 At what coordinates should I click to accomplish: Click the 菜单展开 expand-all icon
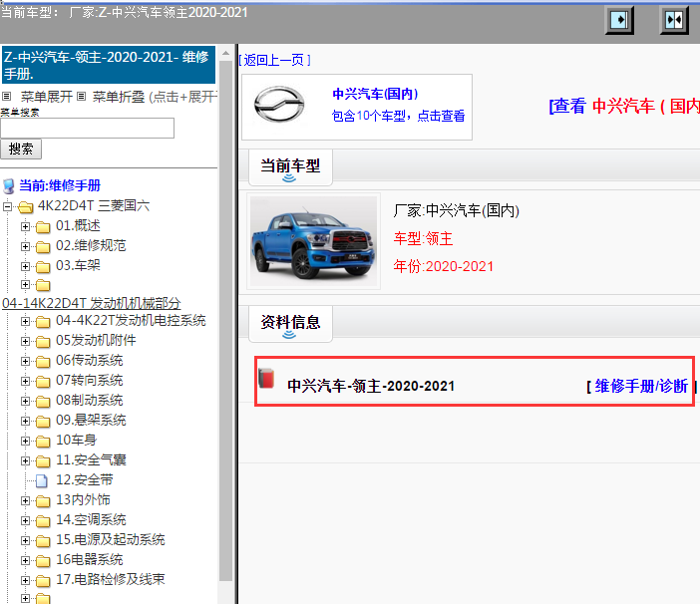click(x=6, y=96)
